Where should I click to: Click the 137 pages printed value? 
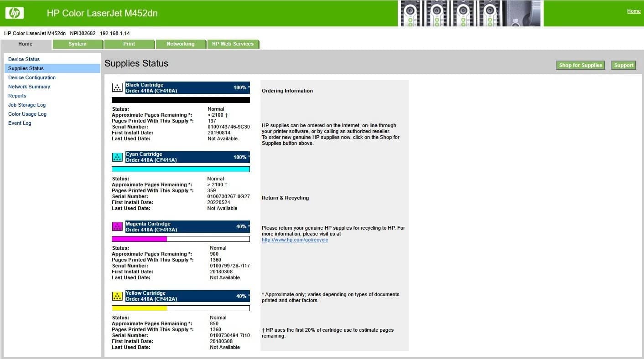click(212, 121)
